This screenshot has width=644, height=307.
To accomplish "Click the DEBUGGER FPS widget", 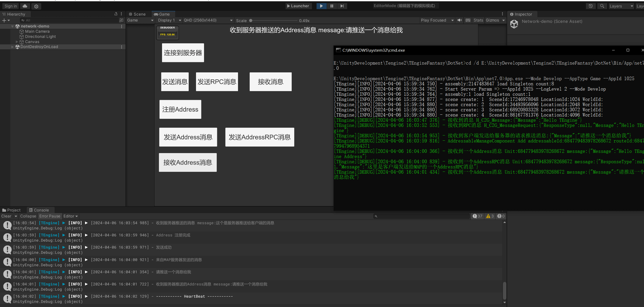I will coord(167,33).
